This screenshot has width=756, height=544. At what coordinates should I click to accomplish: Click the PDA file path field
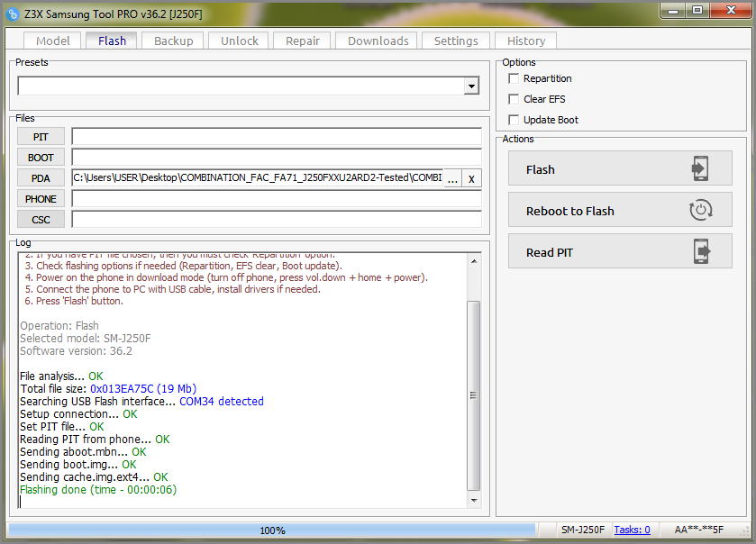[257, 178]
